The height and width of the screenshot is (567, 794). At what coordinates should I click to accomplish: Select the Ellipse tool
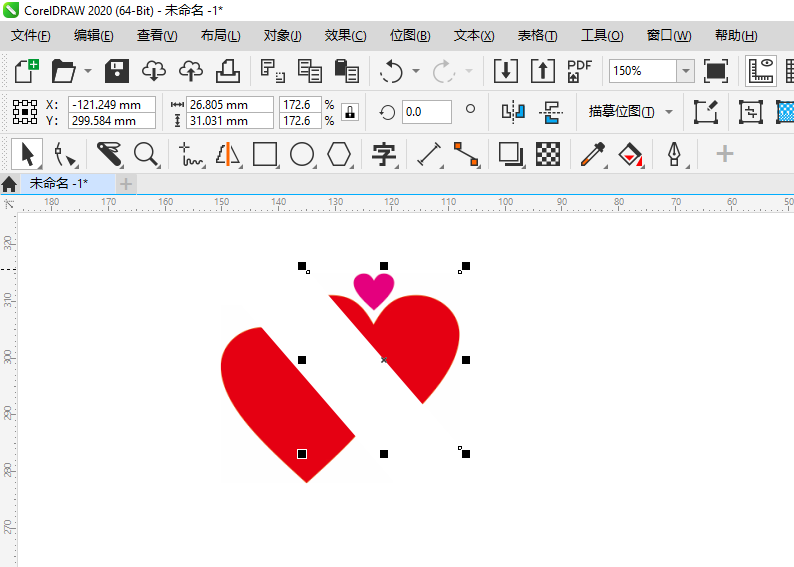(x=302, y=154)
